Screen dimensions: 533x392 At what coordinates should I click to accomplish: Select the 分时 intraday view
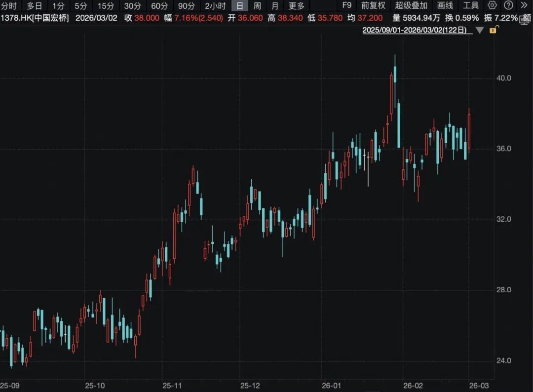(8, 6)
